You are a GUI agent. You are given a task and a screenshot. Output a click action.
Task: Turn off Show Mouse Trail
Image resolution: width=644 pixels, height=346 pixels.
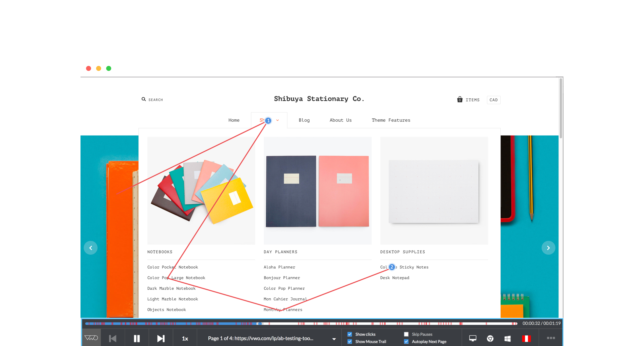pos(350,341)
